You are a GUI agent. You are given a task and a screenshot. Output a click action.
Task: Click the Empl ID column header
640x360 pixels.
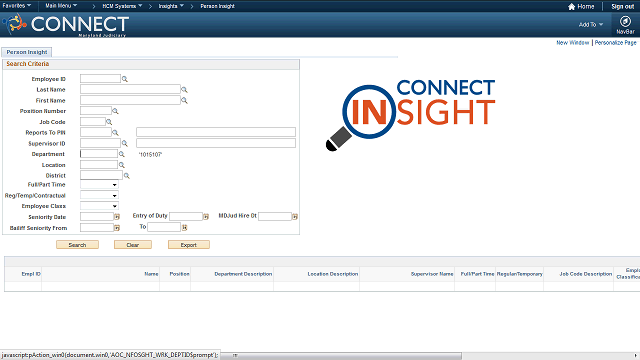[31, 274]
